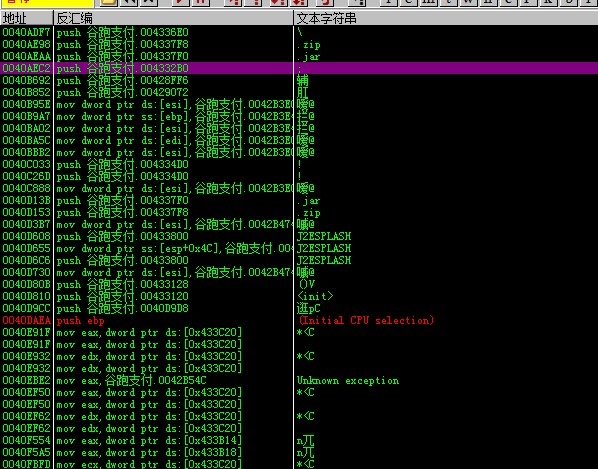
Task: Sort by the 地址 column header
Action: point(27,18)
